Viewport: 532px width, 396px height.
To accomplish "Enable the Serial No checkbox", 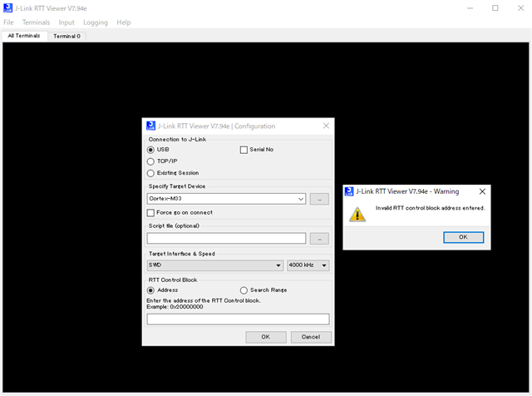I will 244,150.
